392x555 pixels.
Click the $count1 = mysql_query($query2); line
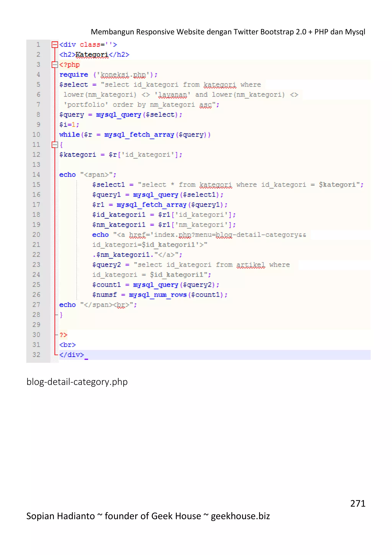pyautogui.click(x=156, y=285)
